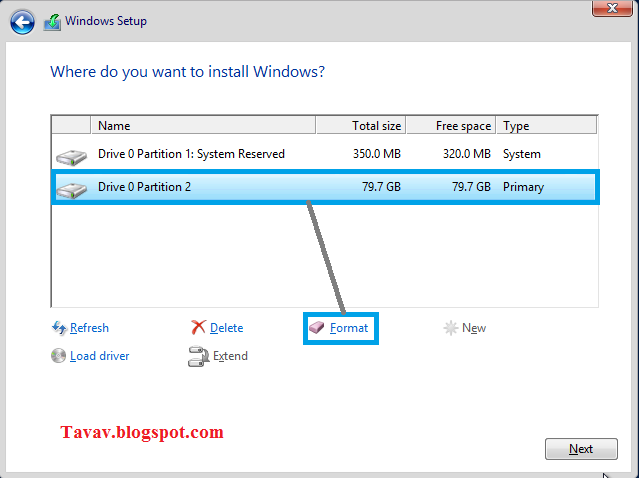Click the Refresh link
Viewport: 639px width, 478px height.
point(89,328)
